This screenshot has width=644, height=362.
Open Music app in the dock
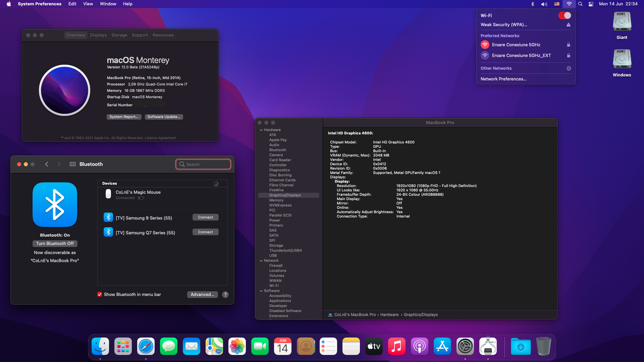pos(397,346)
